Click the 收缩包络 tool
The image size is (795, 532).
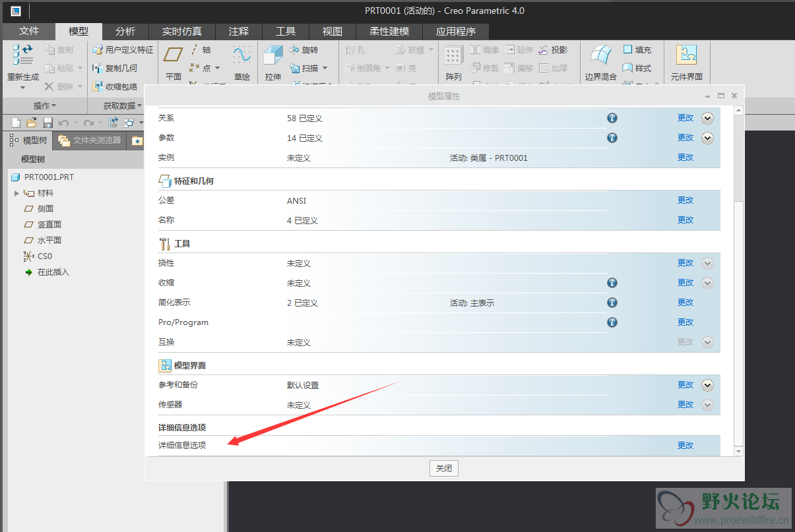click(x=115, y=86)
